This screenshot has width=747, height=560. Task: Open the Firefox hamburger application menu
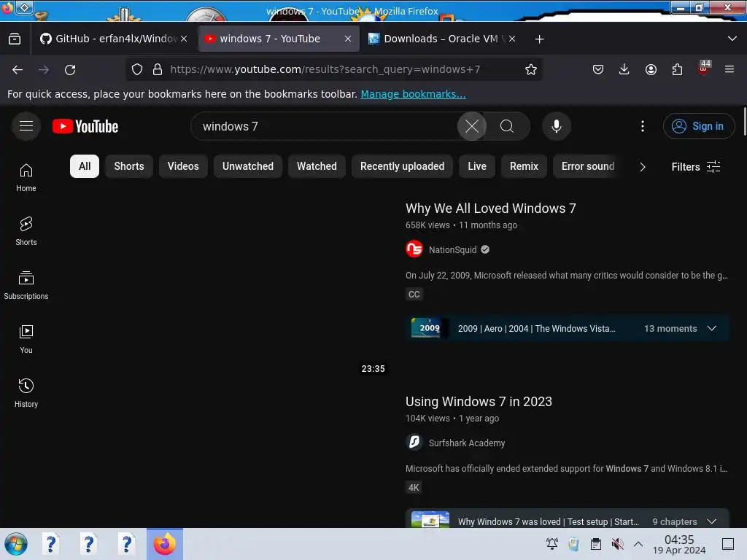729,69
